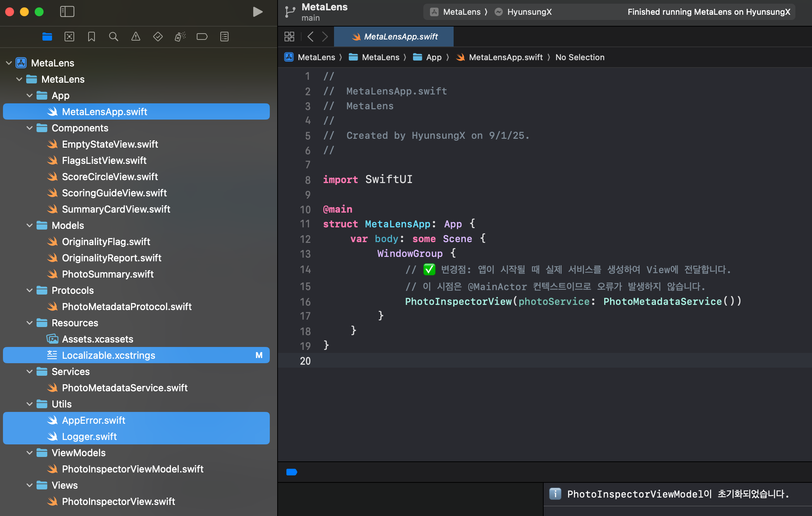
Task: Click the App breadcrumb in jump bar
Action: pos(433,57)
